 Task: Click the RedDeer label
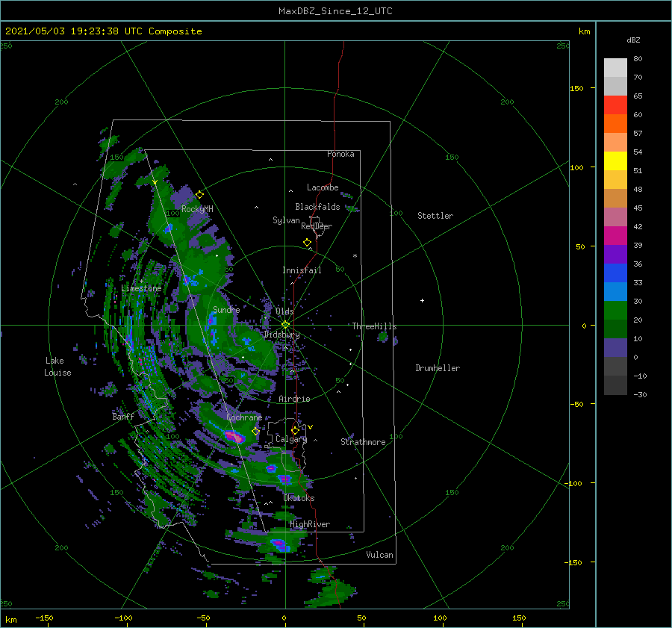[x=317, y=226]
